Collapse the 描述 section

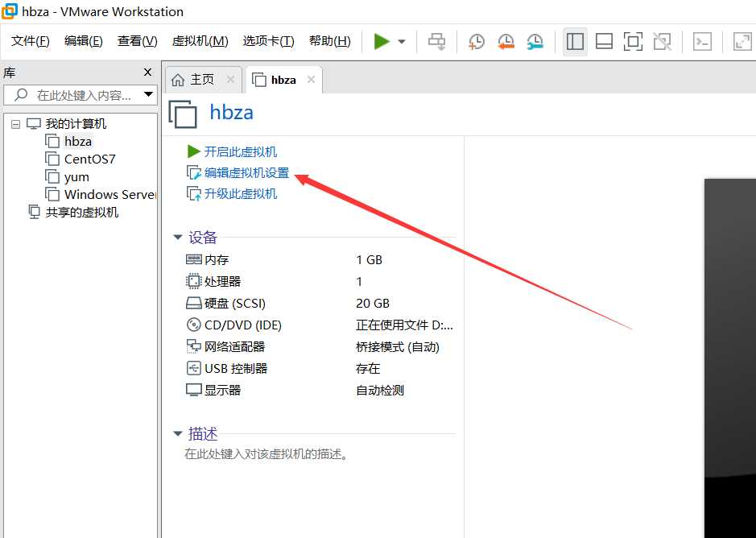point(178,433)
